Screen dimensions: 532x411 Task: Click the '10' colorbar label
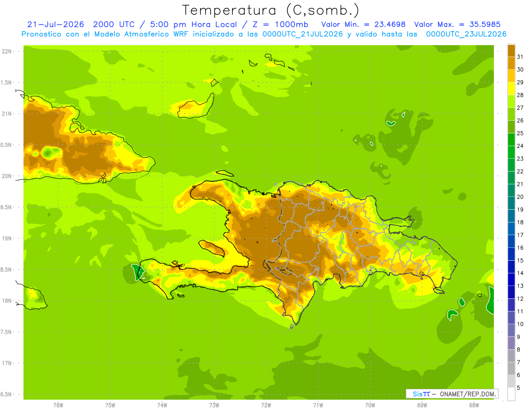520,324
